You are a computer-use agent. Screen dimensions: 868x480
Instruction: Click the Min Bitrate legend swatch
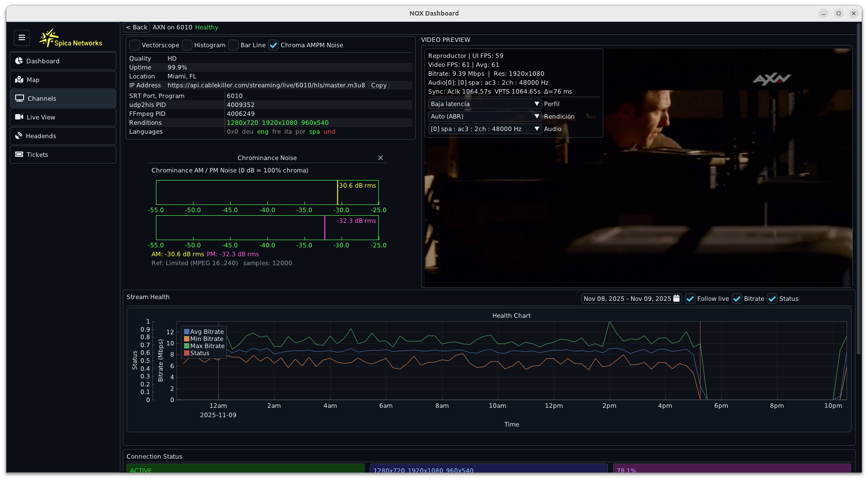click(x=187, y=339)
